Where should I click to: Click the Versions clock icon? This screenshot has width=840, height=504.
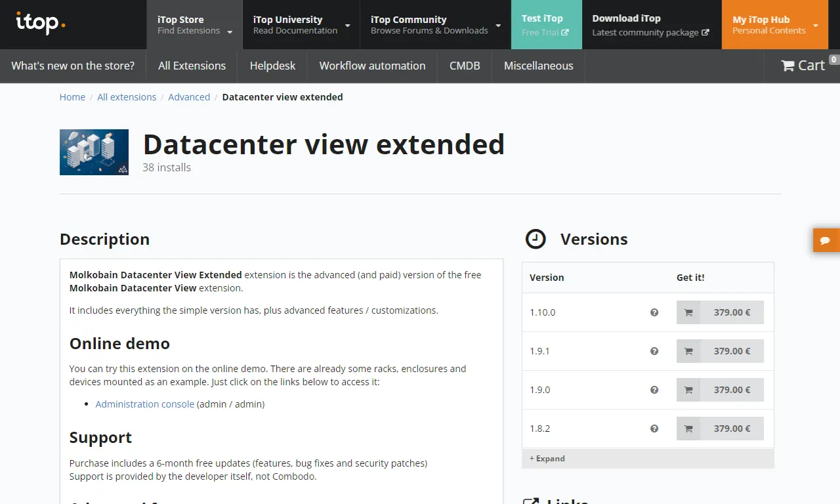[535, 239]
